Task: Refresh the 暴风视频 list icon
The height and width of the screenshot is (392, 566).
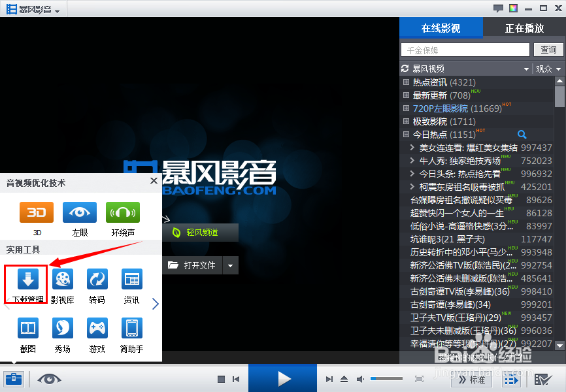Action: click(x=405, y=69)
